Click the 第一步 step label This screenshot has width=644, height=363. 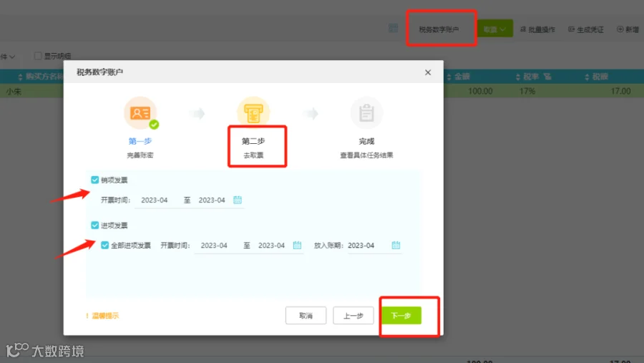click(140, 141)
